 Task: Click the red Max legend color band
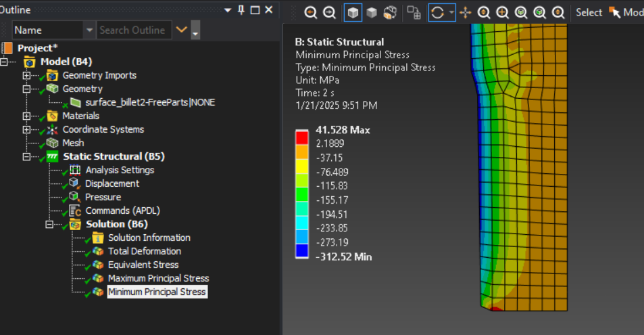(x=302, y=137)
